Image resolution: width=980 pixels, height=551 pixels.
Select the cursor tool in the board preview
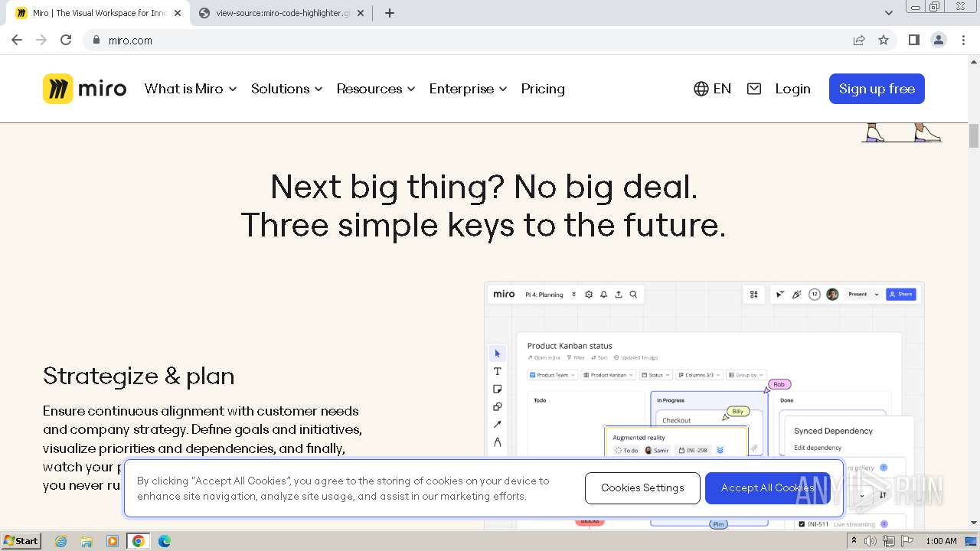497,354
